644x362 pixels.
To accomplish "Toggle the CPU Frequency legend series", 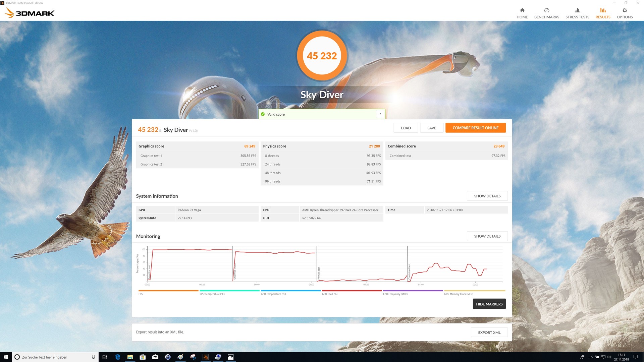I will 413,292.
